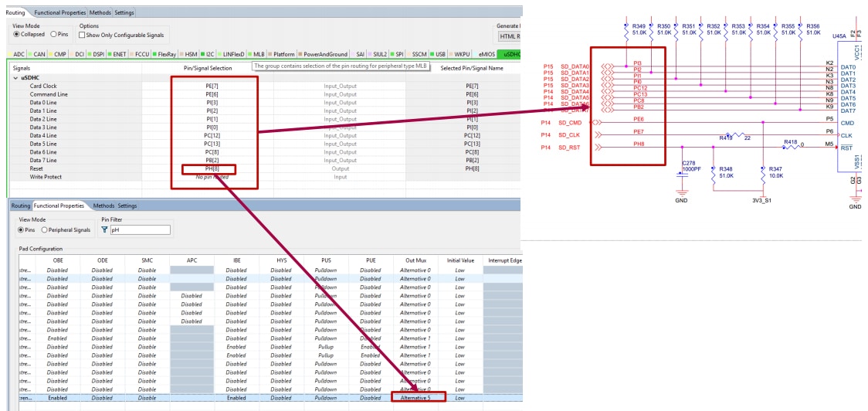
Task: Open the I2C peripheral tab
Action: click(209, 55)
